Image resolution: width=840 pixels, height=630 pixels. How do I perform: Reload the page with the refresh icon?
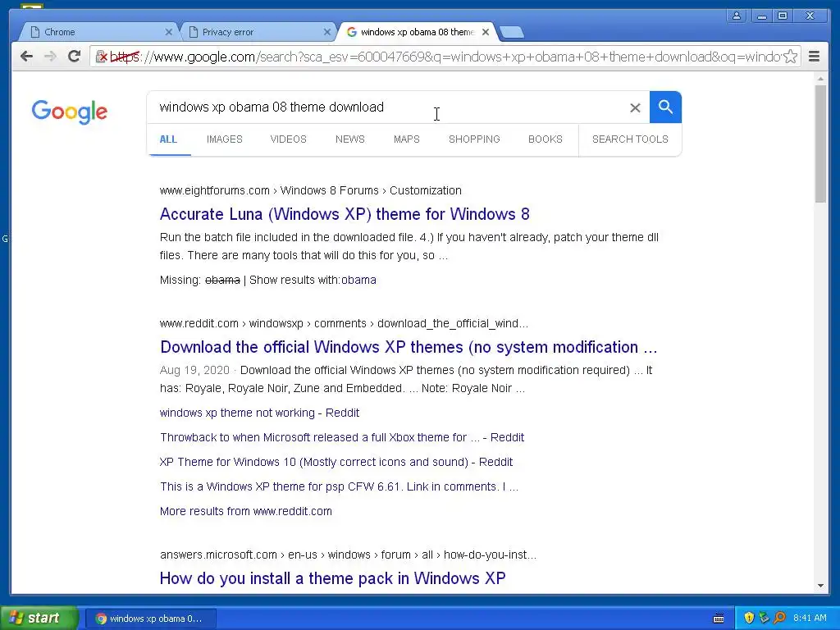74,56
